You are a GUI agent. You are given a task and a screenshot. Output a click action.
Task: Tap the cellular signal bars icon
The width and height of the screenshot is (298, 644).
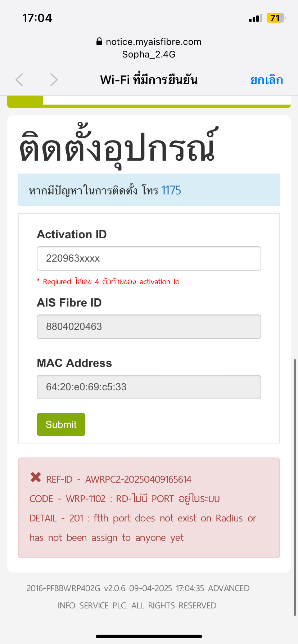[x=256, y=18]
